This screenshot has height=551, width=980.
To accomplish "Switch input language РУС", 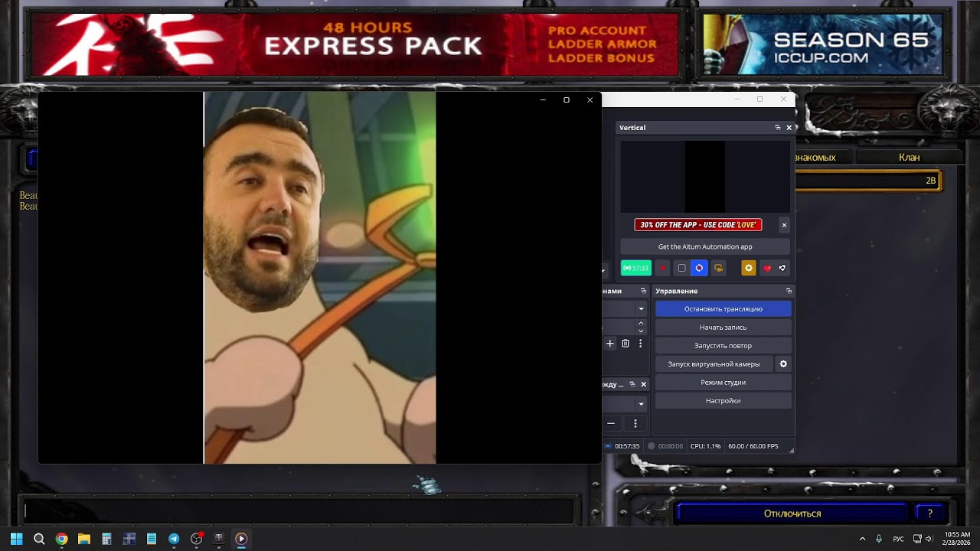I will (x=899, y=539).
